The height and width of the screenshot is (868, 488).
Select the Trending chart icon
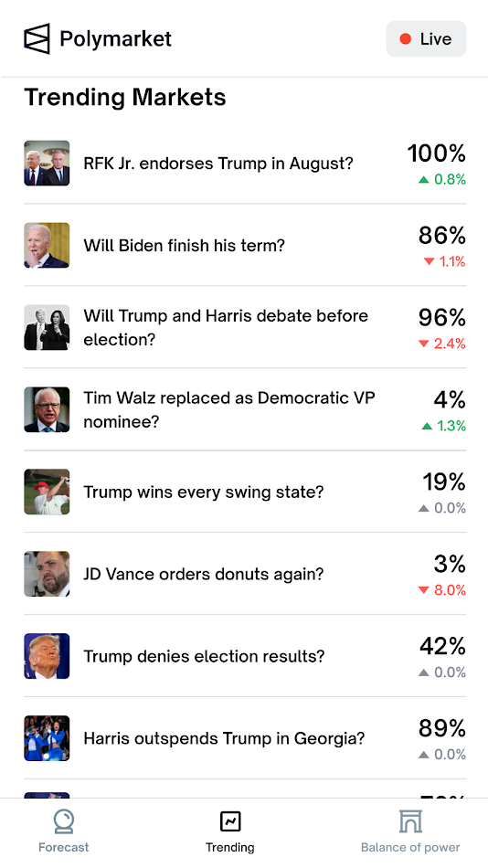coord(230,821)
